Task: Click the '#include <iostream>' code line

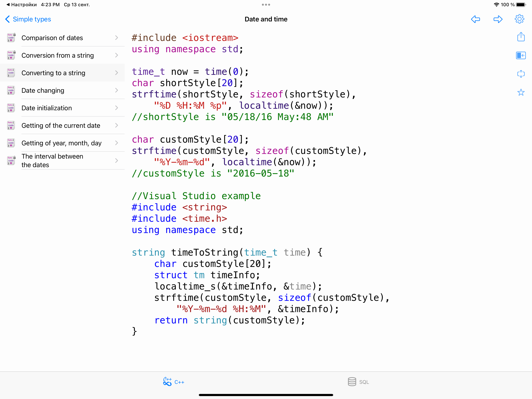Action: click(x=185, y=38)
